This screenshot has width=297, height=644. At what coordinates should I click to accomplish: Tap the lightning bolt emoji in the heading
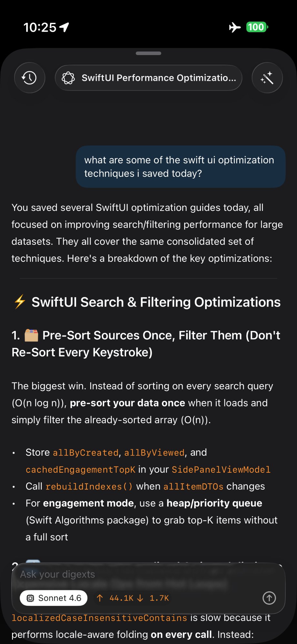coord(20,302)
